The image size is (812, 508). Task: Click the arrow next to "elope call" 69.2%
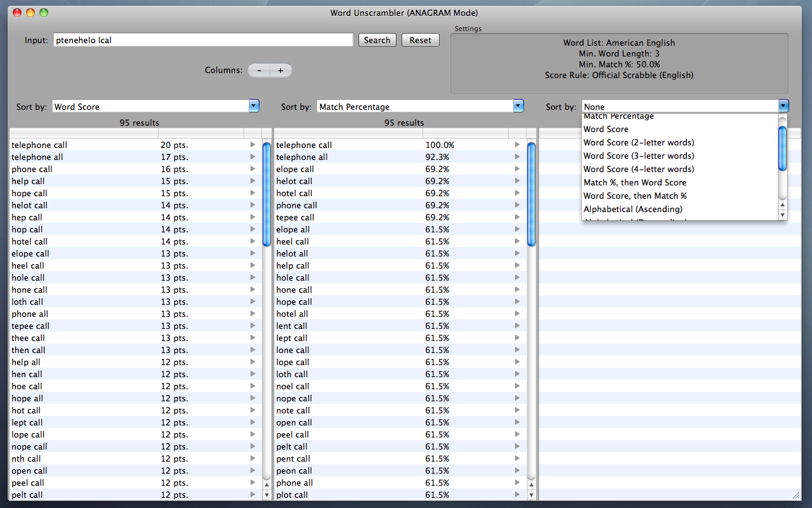pyautogui.click(x=518, y=169)
